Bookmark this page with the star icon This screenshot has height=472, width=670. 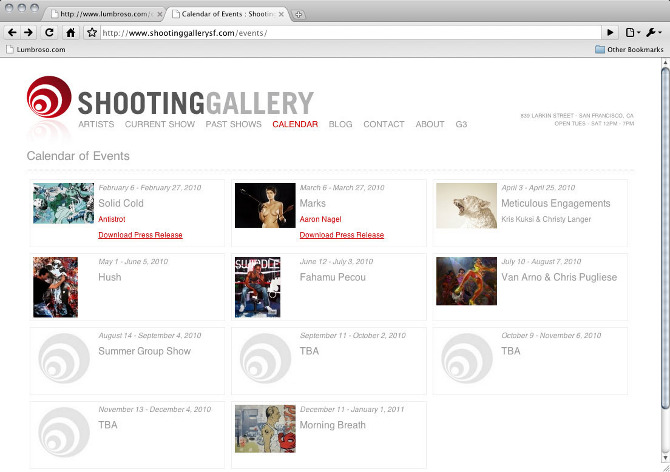[x=91, y=32]
